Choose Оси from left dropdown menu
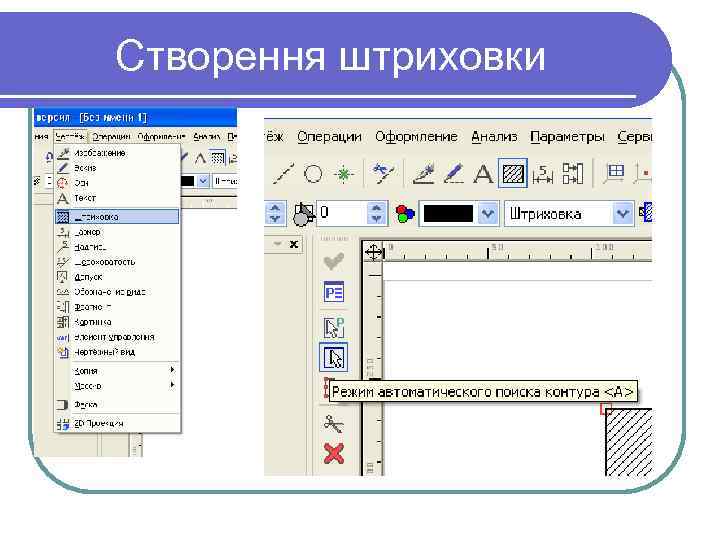The width and height of the screenshot is (720, 540). tap(117, 183)
